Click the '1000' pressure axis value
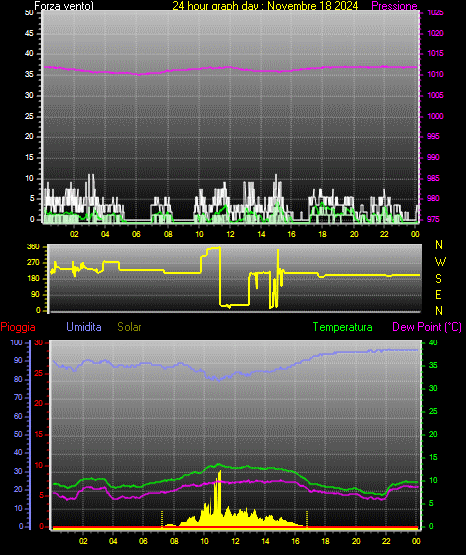 click(435, 116)
